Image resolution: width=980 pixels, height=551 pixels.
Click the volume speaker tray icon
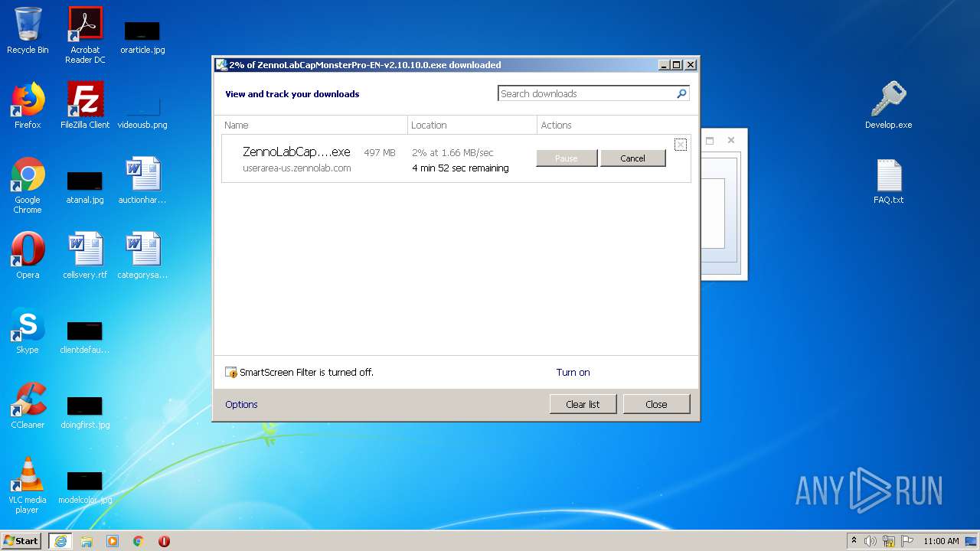pyautogui.click(x=871, y=541)
